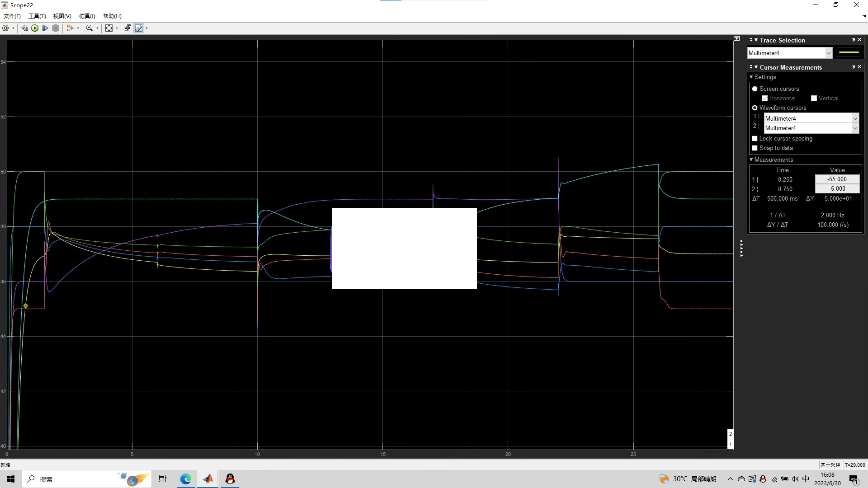868x488 pixels.
Task: Check the Snap to data option
Action: click(755, 148)
